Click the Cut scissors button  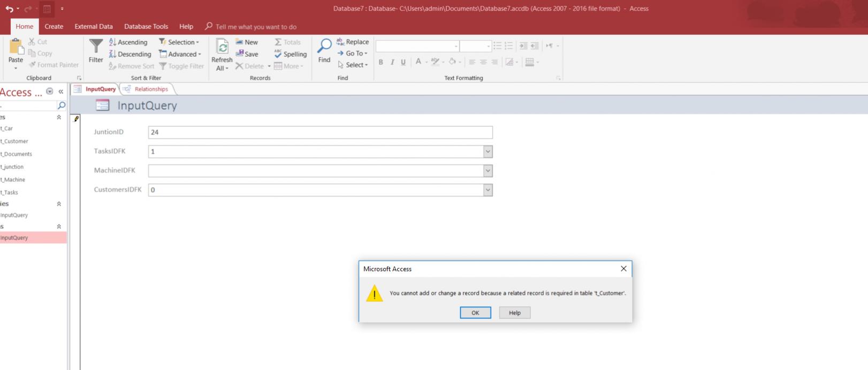37,42
